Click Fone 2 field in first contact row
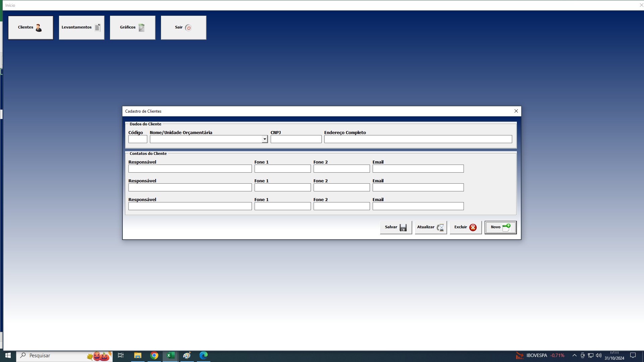 (x=341, y=169)
